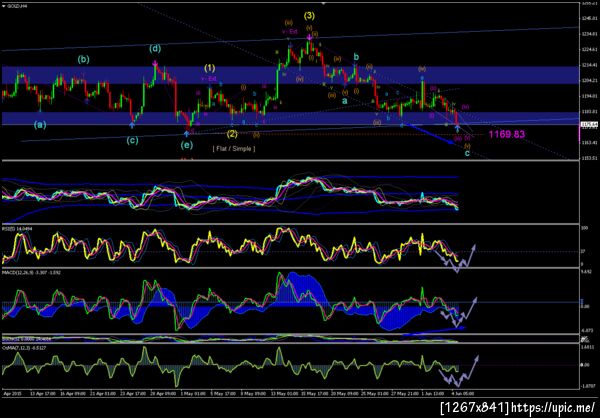
Task: Click the chart shift triangle at top edge
Action: 324,3
